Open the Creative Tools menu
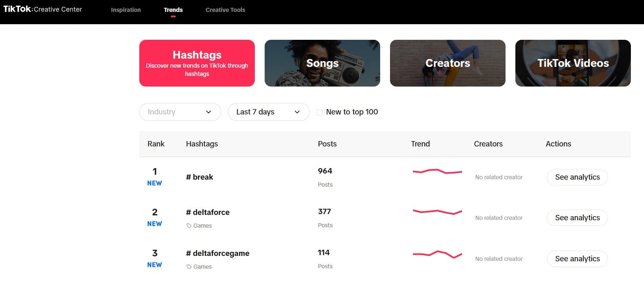Image resolution: width=644 pixels, height=299 pixels. click(225, 10)
